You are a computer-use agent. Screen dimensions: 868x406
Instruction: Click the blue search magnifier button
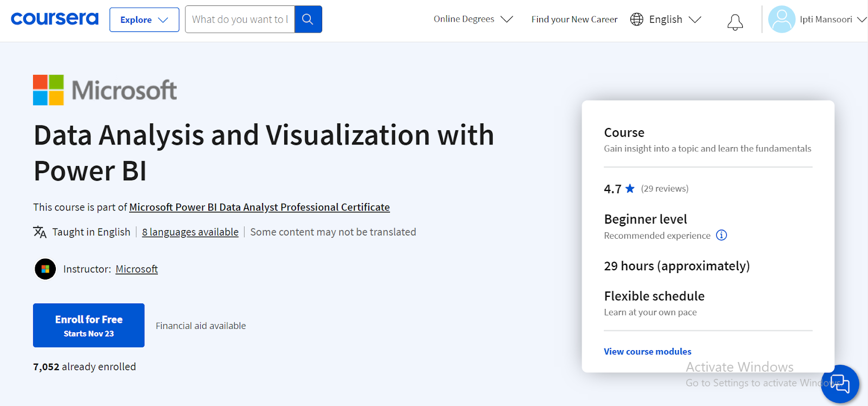point(308,20)
